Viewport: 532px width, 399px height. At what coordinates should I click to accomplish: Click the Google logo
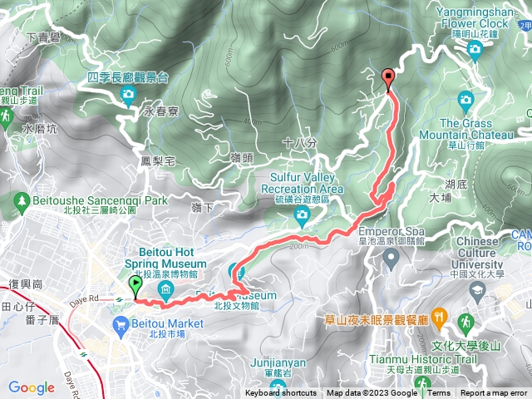click(x=32, y=387)
